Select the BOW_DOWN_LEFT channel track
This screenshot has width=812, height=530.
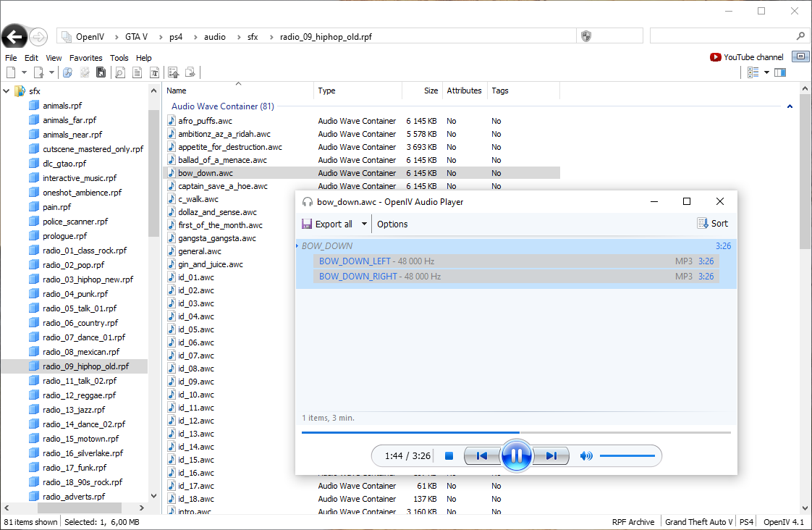click(516, 261)
